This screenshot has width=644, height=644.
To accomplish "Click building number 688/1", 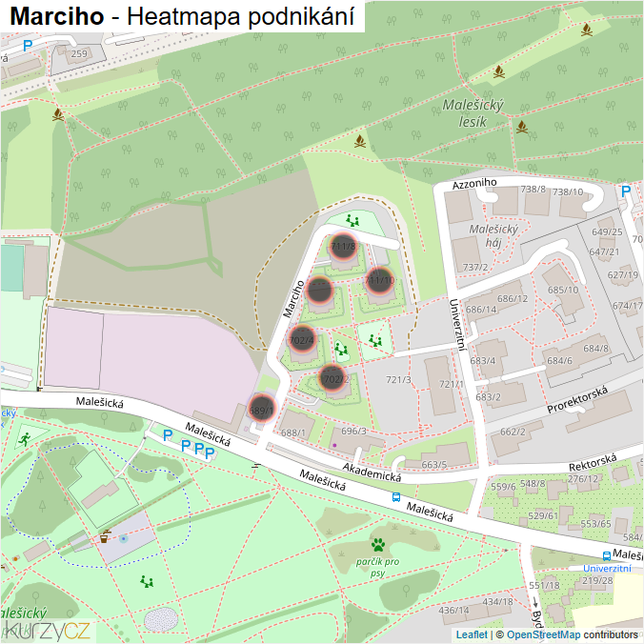I will [x=293, y=433].
